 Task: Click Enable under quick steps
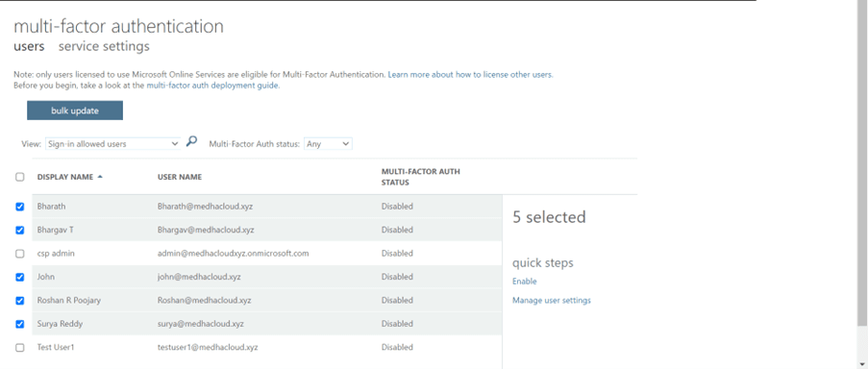point(524,281)
